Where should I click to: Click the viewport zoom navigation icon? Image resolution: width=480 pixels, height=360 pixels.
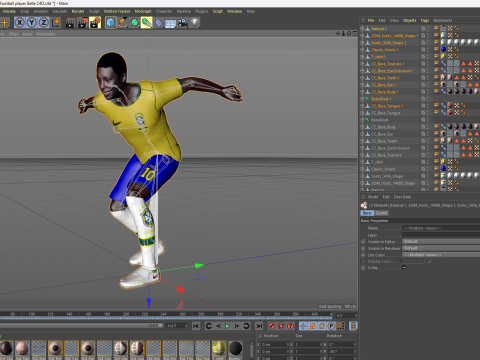343,34
